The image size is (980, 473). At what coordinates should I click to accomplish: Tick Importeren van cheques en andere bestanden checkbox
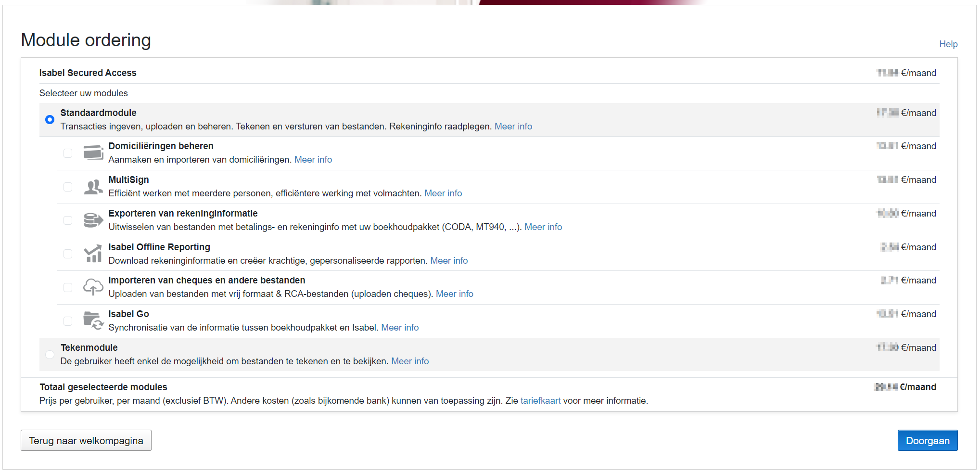[x=68, y=287]
